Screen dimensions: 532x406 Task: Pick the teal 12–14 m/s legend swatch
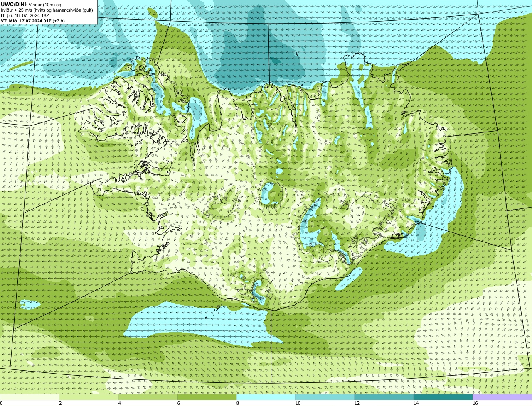point(384,397)
